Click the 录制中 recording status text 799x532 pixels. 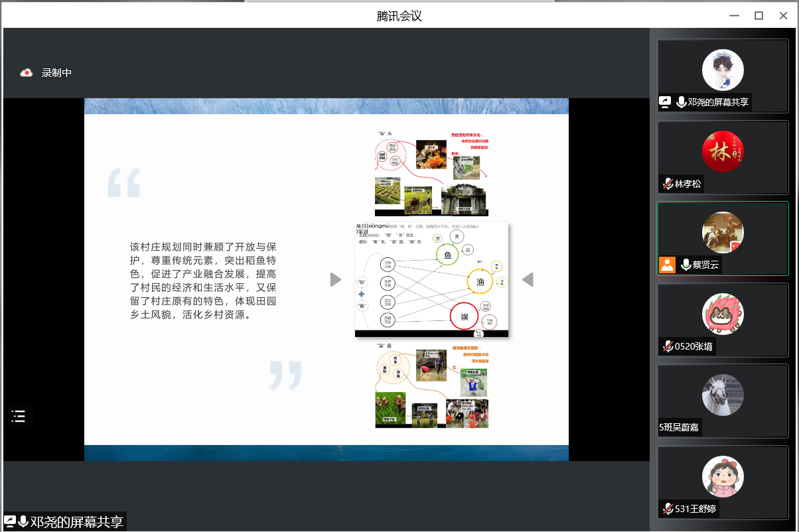(56, 73)
